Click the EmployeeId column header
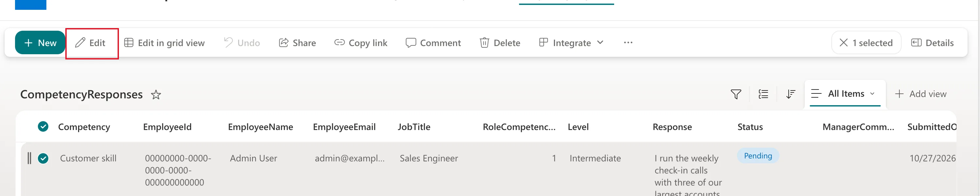The image size is (980, 196). point(167,127)
